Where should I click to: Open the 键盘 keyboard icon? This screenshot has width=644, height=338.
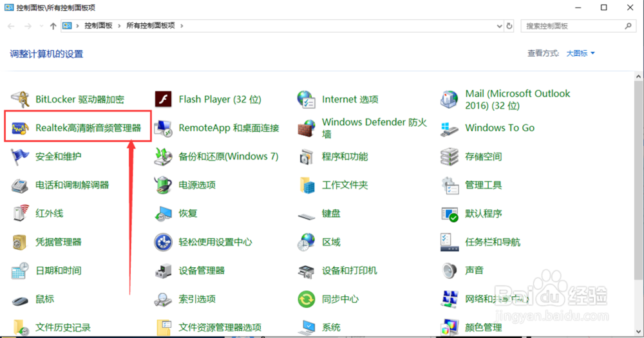pyautogui.click(x=307, y=215)
